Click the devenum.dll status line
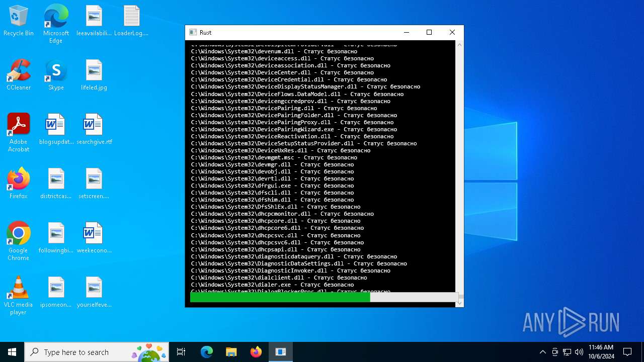This screenshot has height=362, width=644. (274, 51)
